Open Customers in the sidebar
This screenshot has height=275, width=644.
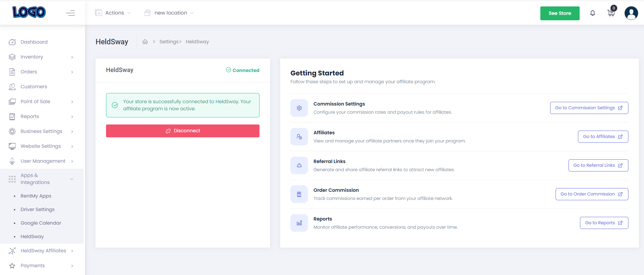[34, 87]
